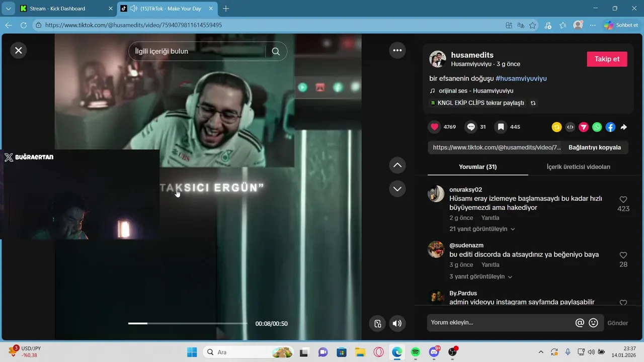Open browser settings and more menu
This screenshot has width=644, height=362.
pyautogui.click(x=593, y=25)
